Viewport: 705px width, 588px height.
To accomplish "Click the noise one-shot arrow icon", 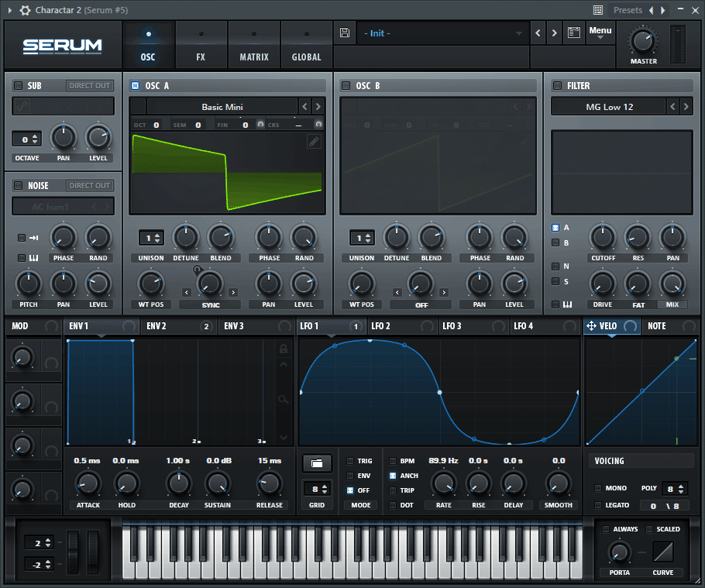I will point(34,238).
